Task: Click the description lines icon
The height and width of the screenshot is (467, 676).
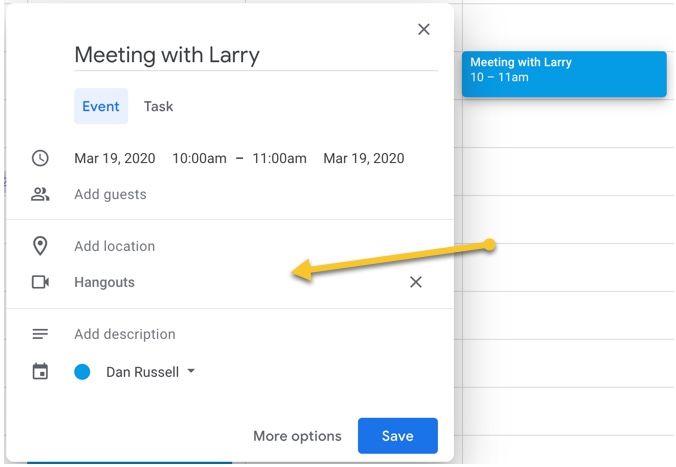Action: pos(40,334)
